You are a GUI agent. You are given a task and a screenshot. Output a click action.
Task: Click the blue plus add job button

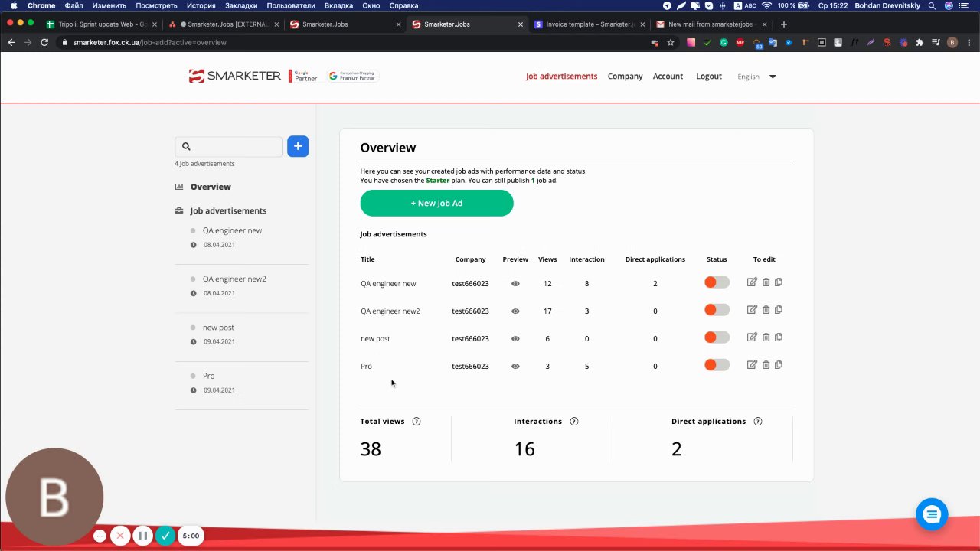(298, 146)
